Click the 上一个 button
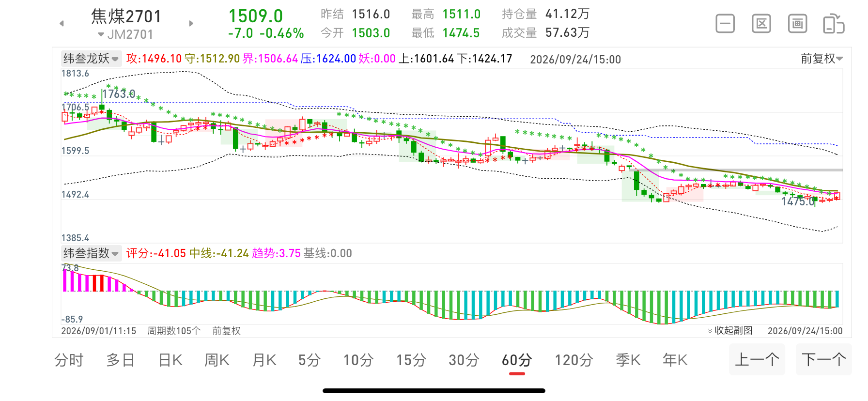Screen dimensions: 868x401 pyautogui.click(x=757, y=359)
